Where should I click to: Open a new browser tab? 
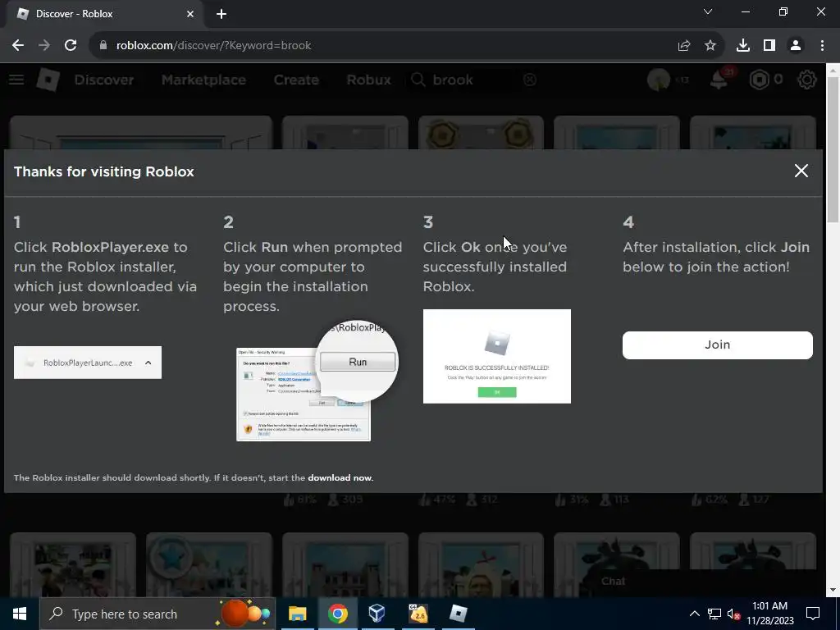[x=221, y=14]
